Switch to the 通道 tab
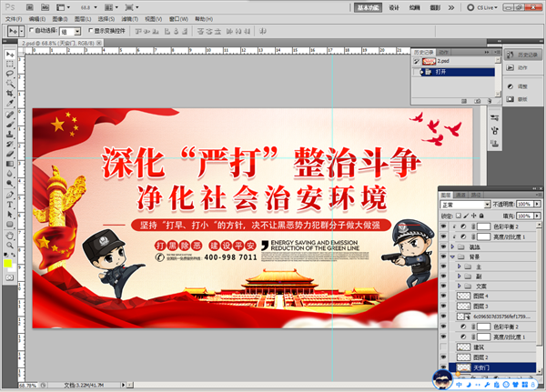Viewport: 546px width, 392px height. [x=461, y=195]
